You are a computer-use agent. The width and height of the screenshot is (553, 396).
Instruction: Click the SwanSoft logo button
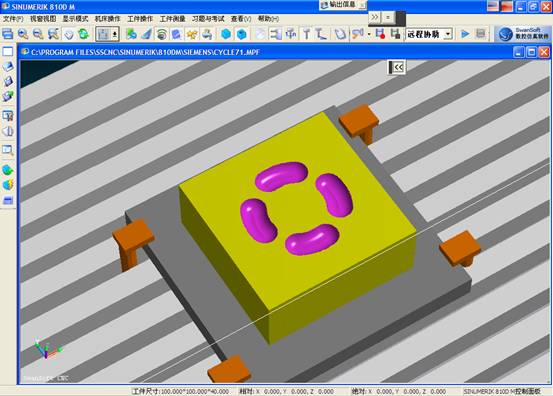[523, 34]
